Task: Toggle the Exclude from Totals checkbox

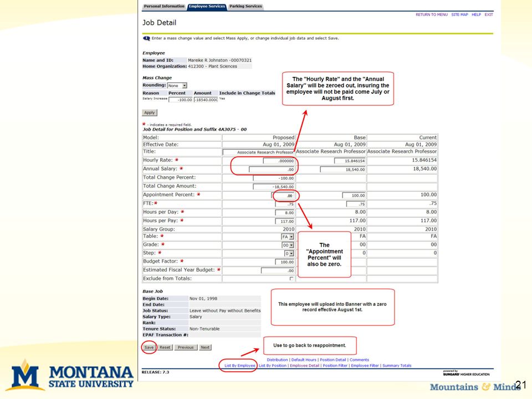Action: 291,279
